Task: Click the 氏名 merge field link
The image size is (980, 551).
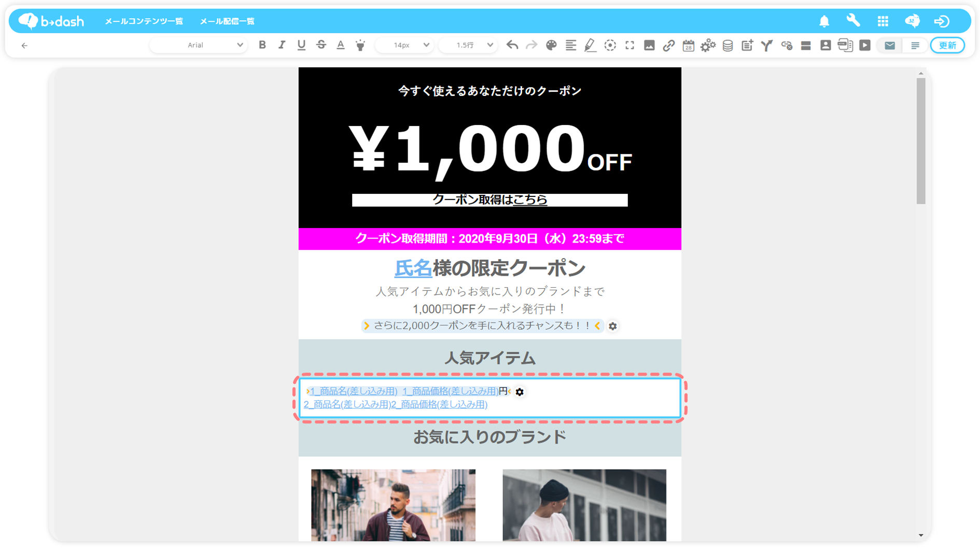Action: pos(413,269)
